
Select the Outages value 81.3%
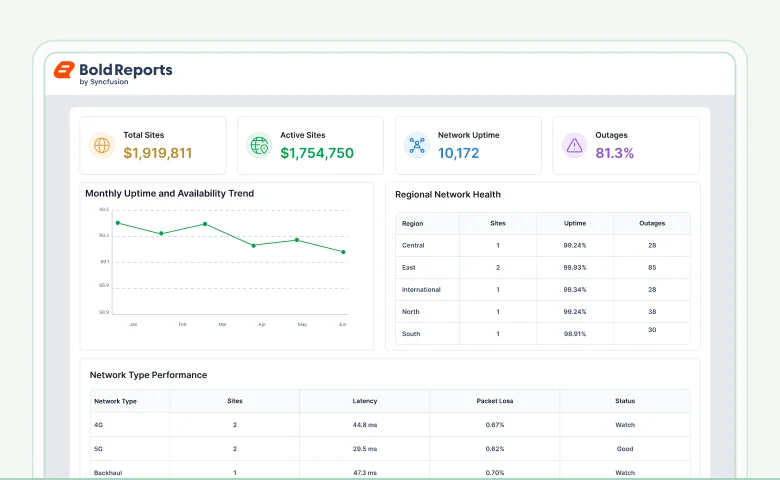(x=614, y=153)
